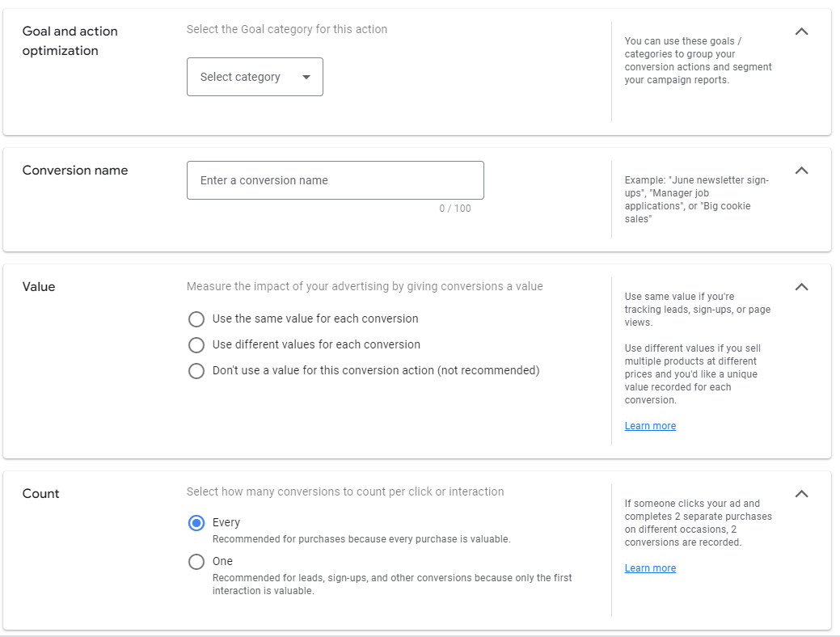Collapse the Count section
The width and height of the screenshot is (840, 637).
pyautogui.click(x=801, y=493)
